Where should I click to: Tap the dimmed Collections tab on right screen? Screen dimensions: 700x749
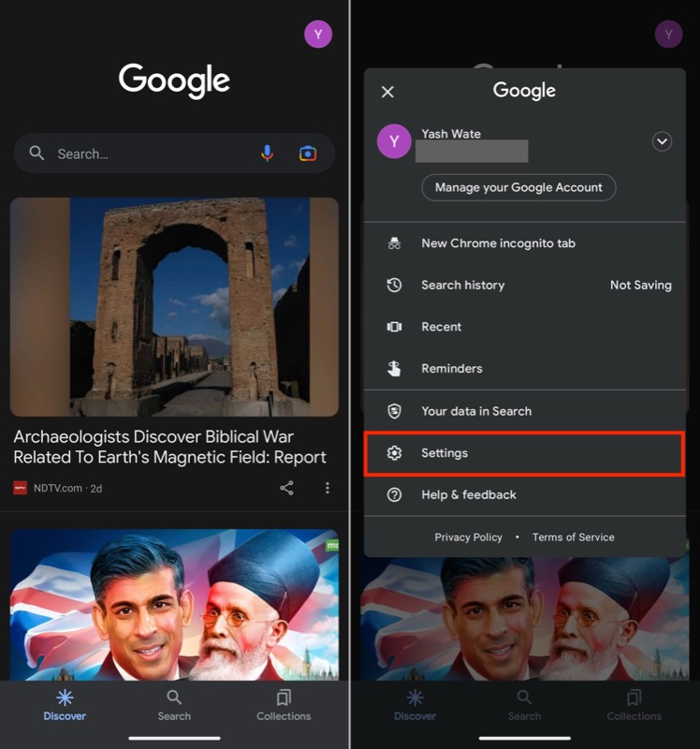(x=634, y=705)
